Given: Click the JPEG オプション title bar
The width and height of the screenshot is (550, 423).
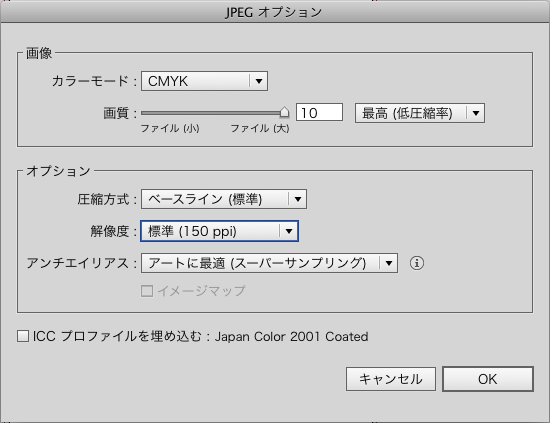Looking at the screenshot, I should pos(275,12).
